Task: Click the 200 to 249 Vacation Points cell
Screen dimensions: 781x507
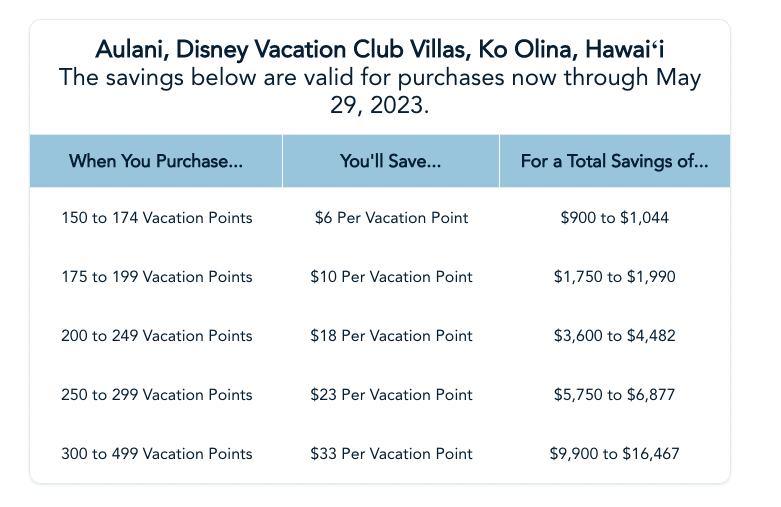Action: click(x=156, y=336)
